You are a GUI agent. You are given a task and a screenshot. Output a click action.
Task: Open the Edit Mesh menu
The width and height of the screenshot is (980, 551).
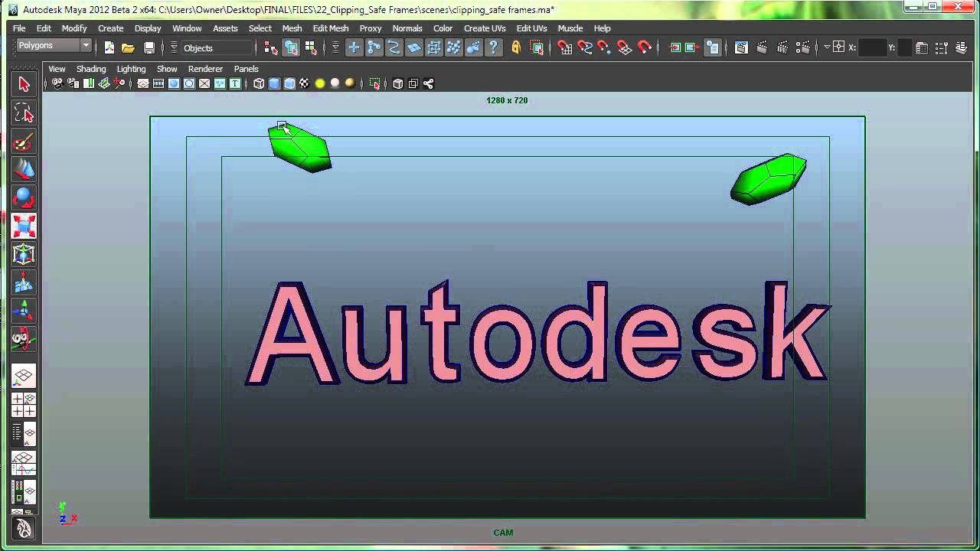pyautogui.click(x=331, y=28)
